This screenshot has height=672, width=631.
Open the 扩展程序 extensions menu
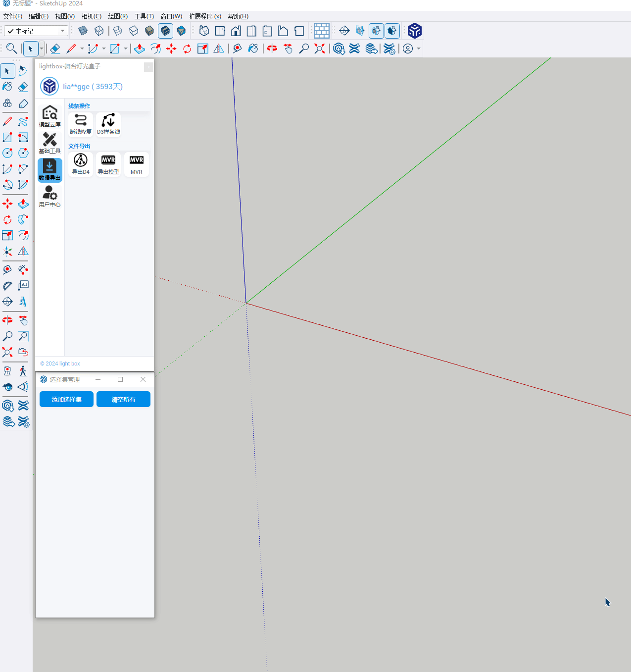tap(204, 16)
